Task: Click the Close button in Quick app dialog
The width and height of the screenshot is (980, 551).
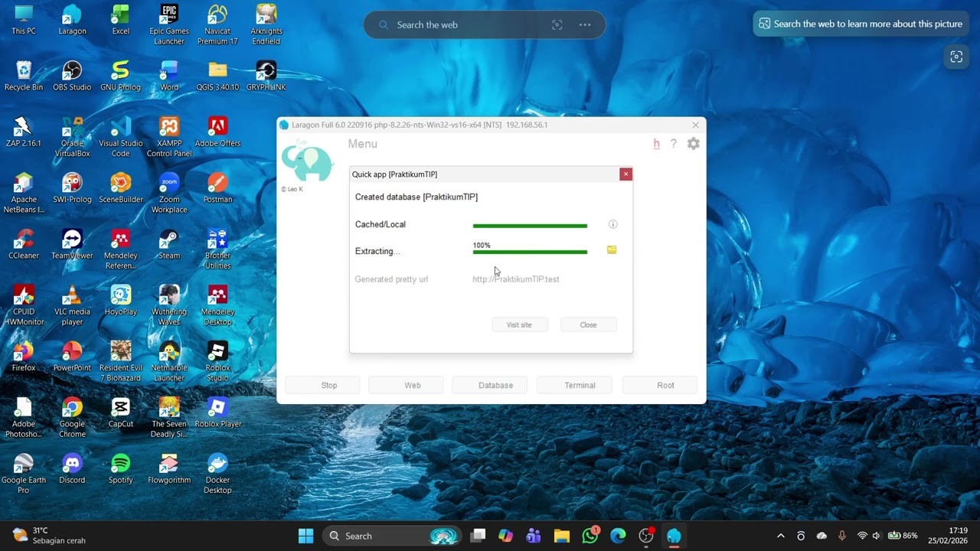Action: pos(588,324)
